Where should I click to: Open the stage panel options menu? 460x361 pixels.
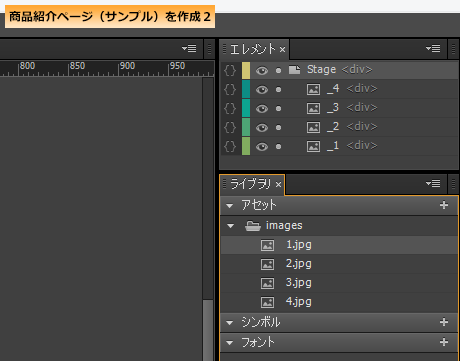point(189,49)
